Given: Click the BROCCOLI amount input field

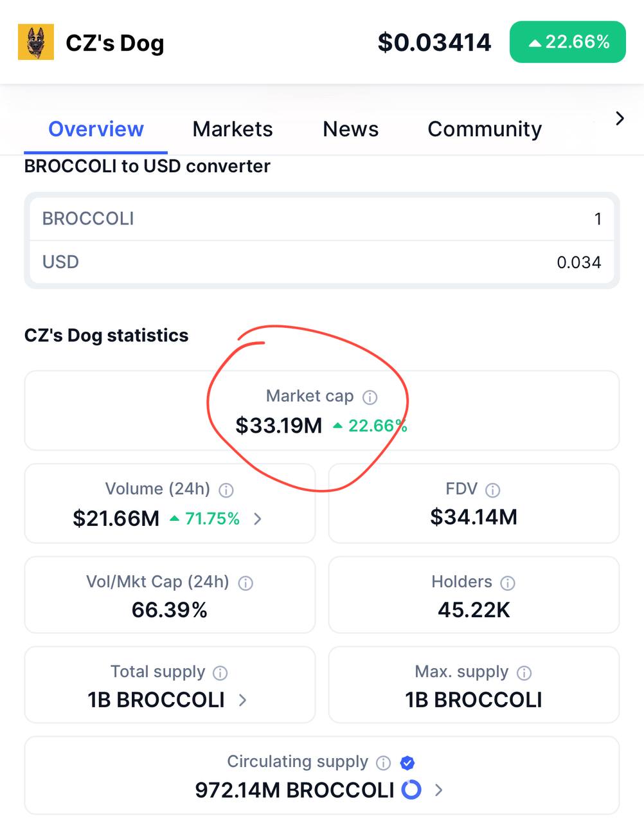Looking at the screenshot, I should pos(321,219).
